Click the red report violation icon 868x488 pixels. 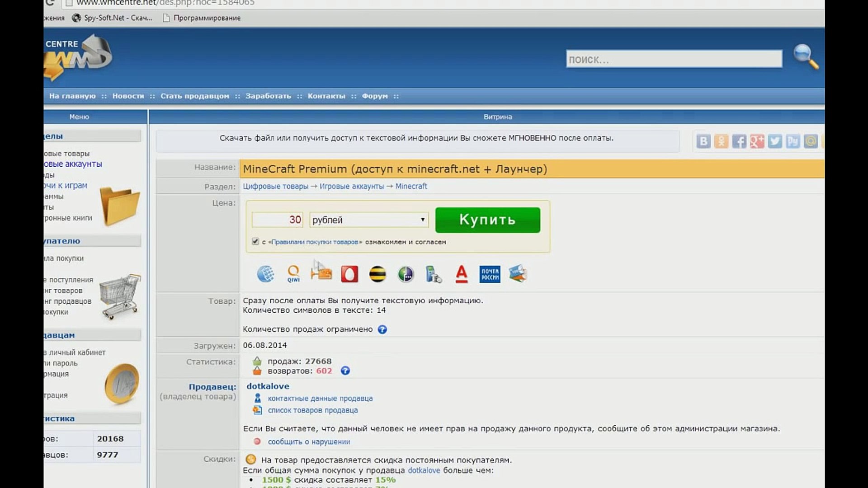click(257, 441)
